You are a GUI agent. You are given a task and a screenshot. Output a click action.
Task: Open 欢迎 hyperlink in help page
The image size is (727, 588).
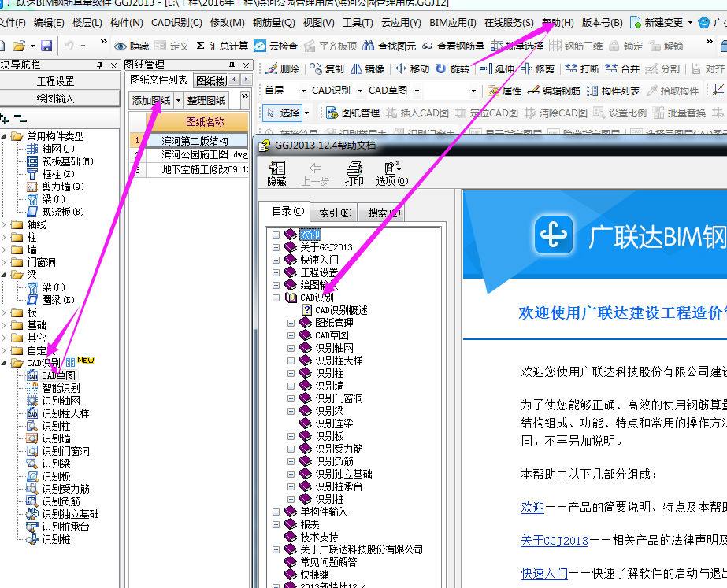point(532,508)
